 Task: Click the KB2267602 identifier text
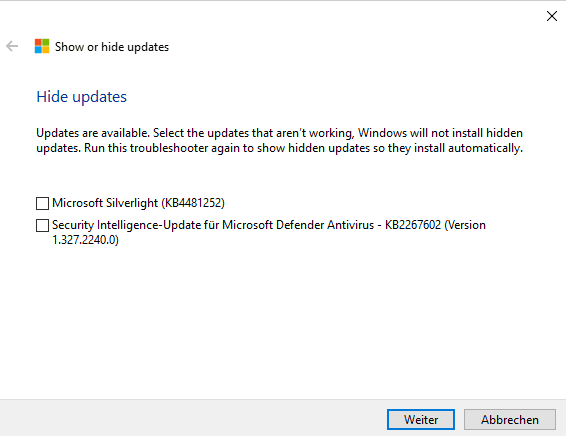tap(413, 225)
